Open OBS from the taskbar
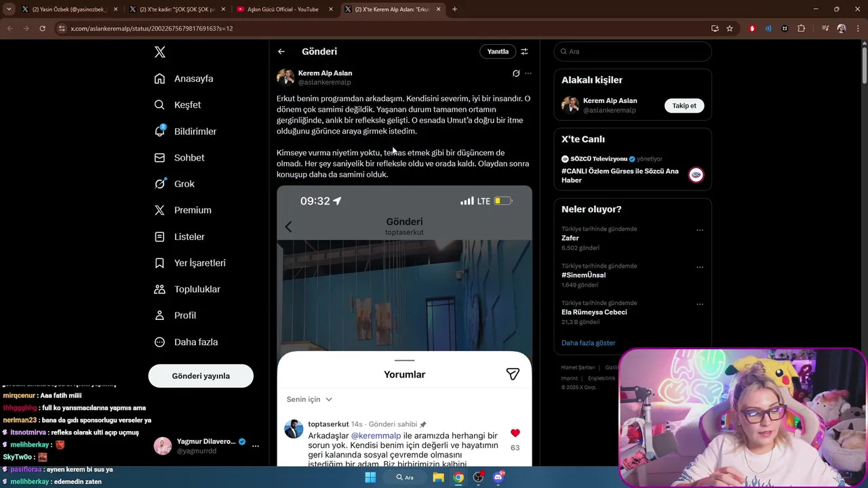 click(478, 477)
